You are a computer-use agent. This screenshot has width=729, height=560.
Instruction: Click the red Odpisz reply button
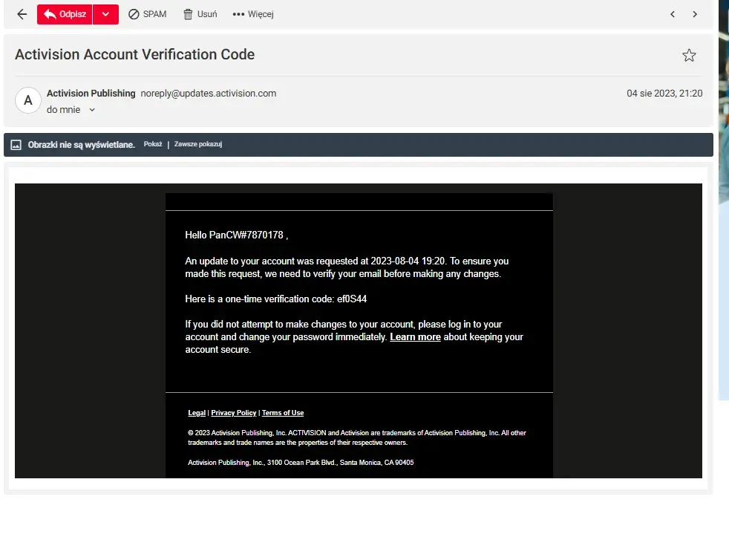click(x=65, y=14)
